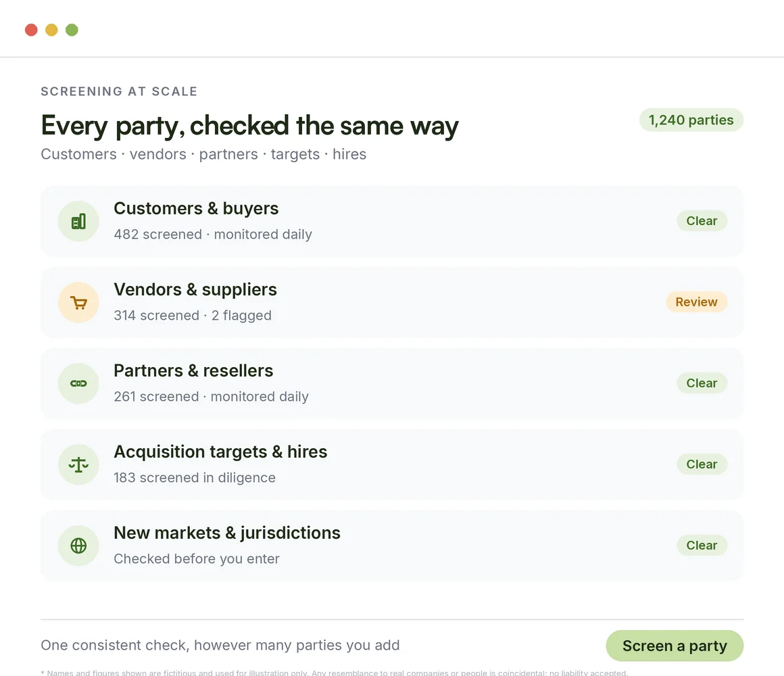Open the Partners & resellers title
Viewport: 784px width, 676px height.
click(193, 370)
